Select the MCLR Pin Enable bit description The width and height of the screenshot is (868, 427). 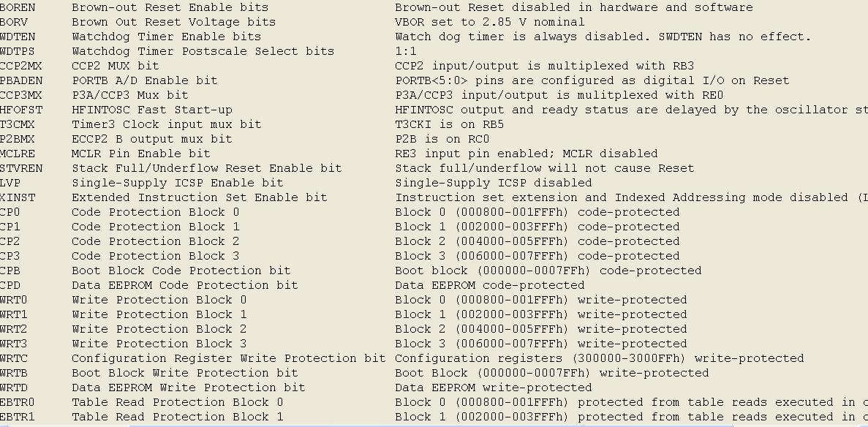click(x=140, y=154)
